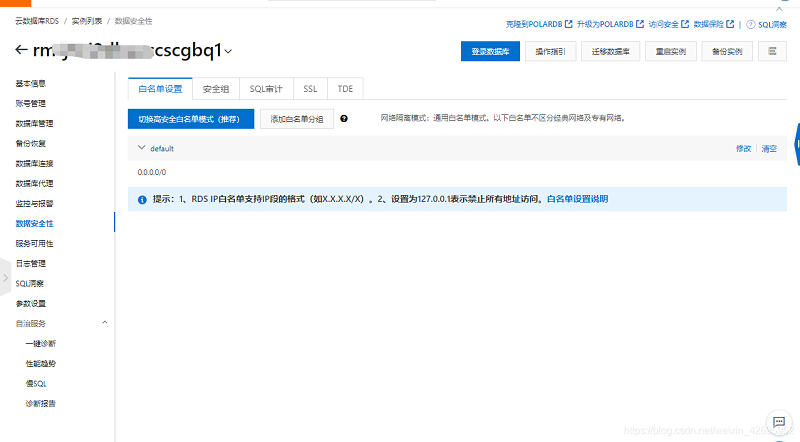Image resolution: width=800 pixels, height=442 pixels.
Task: Open 数据库管理 in sidebar
Action: [34, 124]
